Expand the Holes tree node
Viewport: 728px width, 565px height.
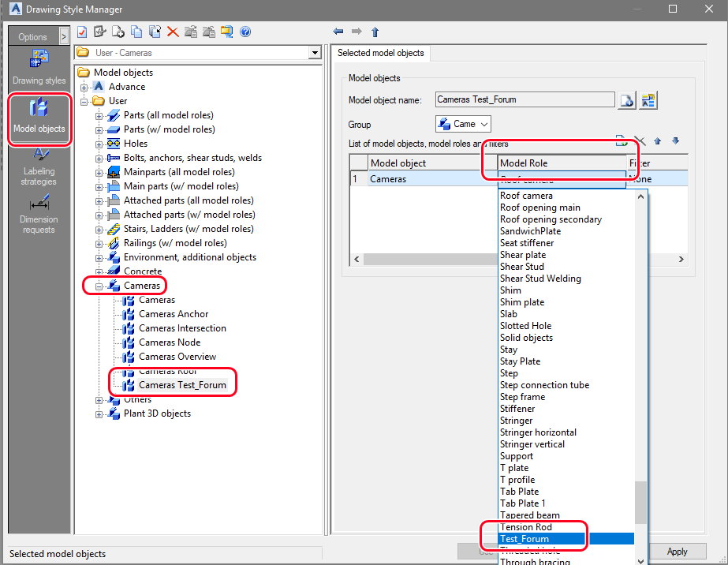pos(99,144)
